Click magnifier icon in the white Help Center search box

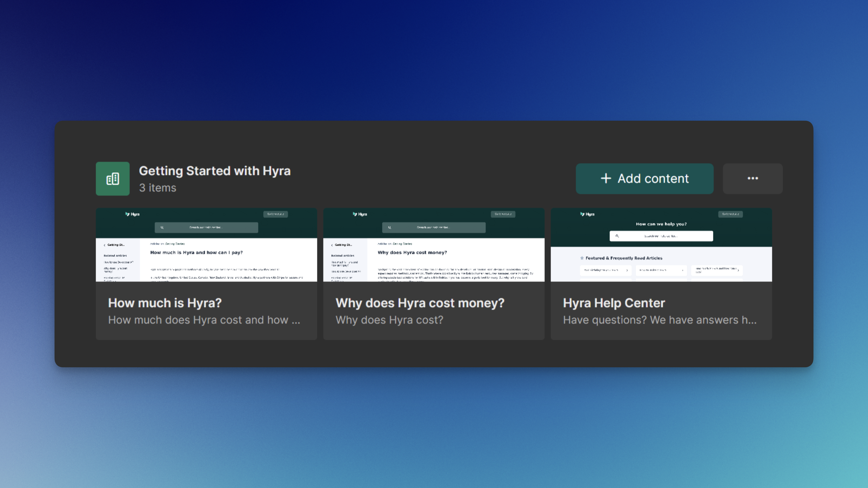pyautogui.click(x=617, y=236)
